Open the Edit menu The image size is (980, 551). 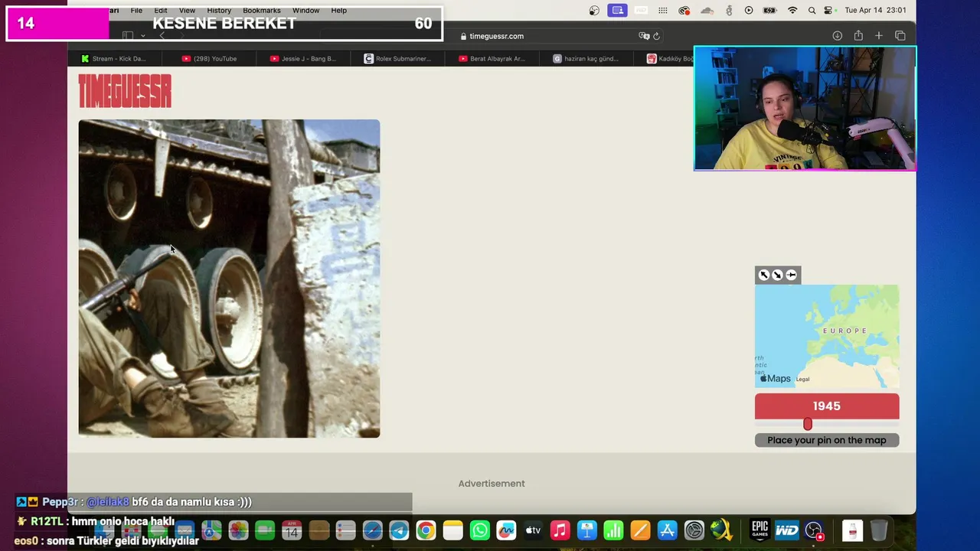[x=161, y=11]
